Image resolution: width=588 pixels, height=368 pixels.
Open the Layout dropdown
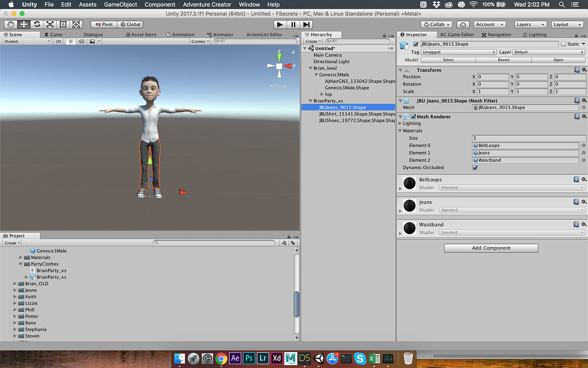coord(567,24)
